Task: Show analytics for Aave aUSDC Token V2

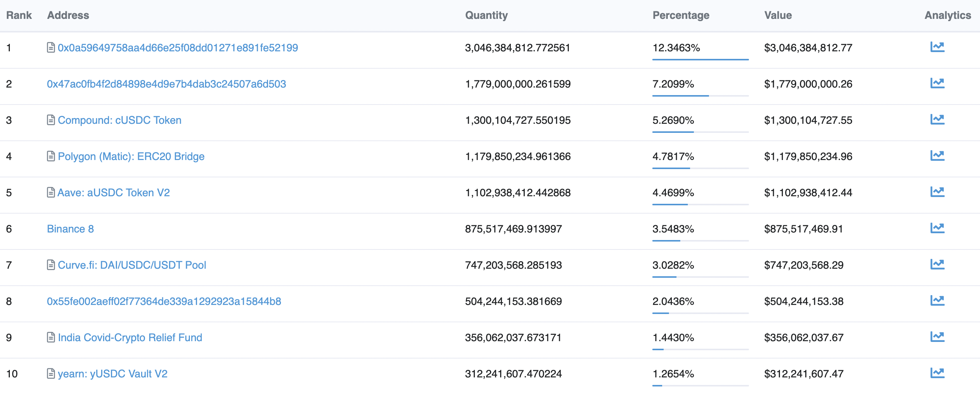Action: tap(937, 192)
